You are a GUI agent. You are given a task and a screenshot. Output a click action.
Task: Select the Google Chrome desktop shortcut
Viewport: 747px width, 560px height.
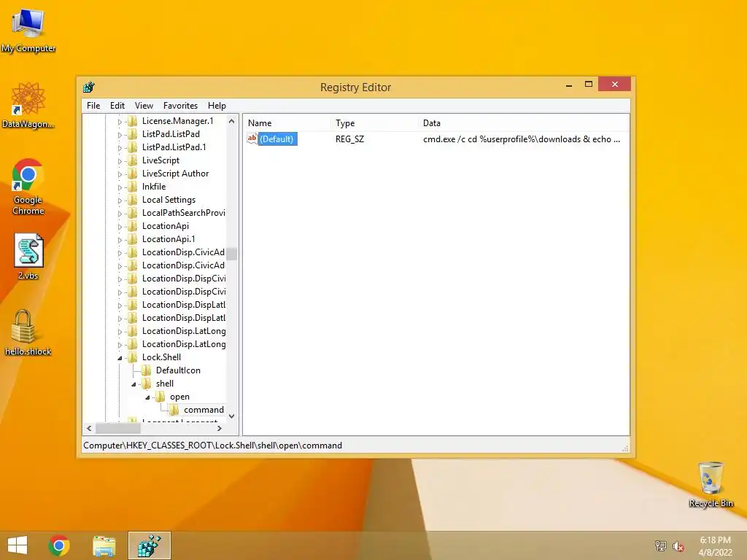[x=28, y=186]
